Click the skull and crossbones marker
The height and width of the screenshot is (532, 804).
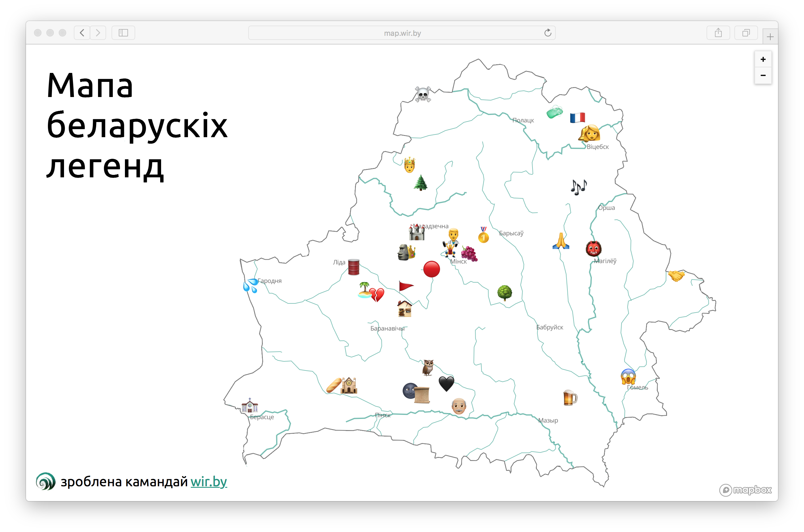click(423, 94)
